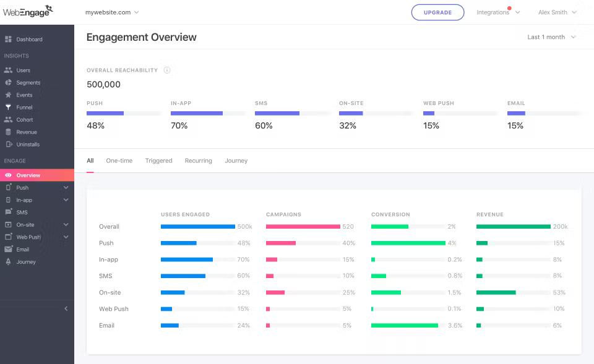Switch to the Journey tab
Image resolution: width=594 pixels, height=364 pixels.
tap(236, 161)
